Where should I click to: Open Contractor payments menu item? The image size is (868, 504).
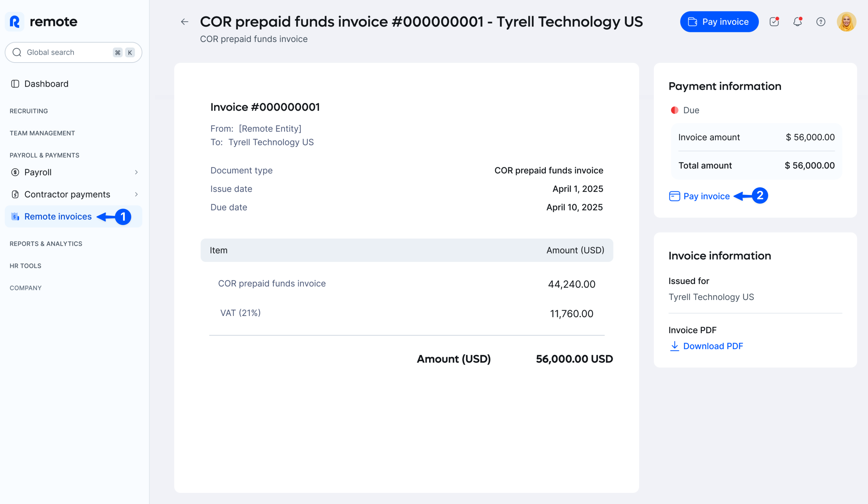73,194
